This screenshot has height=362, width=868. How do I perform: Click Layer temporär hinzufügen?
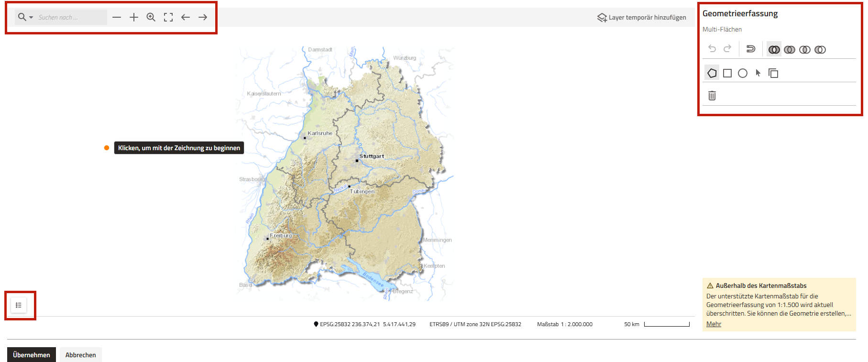tap(642, 18)
